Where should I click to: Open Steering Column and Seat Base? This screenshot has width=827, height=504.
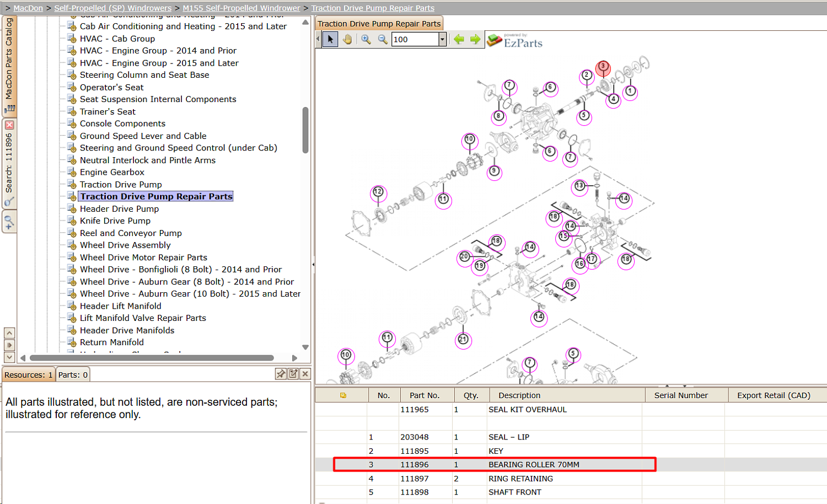[144, 75]
